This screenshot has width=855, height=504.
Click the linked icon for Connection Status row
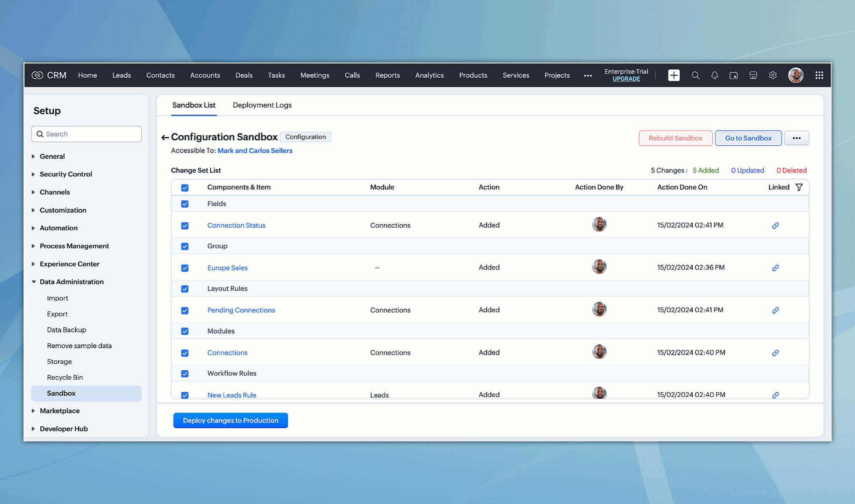(775, 226)
